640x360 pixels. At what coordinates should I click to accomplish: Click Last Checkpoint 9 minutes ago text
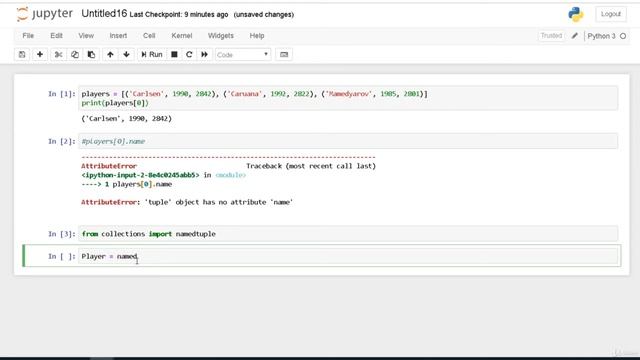pyautogui.click(x=179, y=14)
